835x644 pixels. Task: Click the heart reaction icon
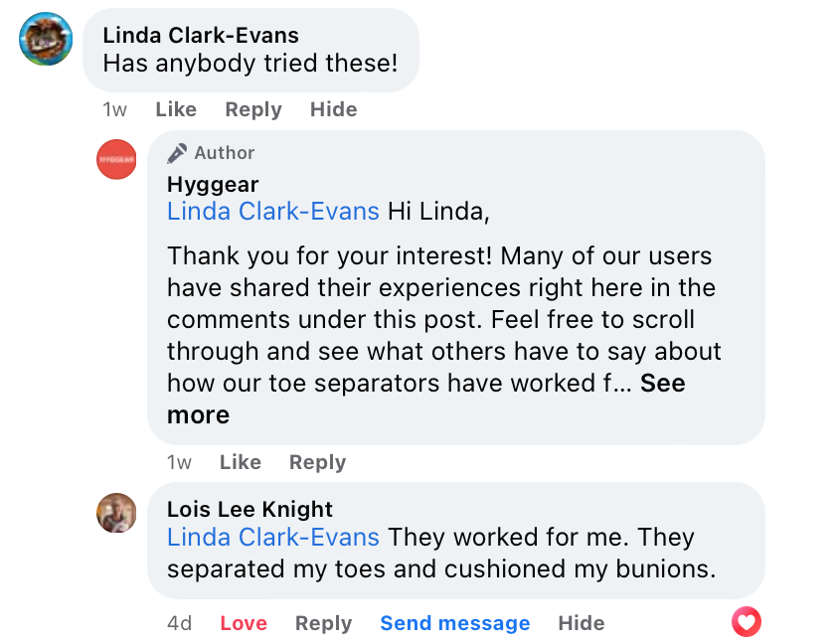pyautogui.click(x=746, y=623)
